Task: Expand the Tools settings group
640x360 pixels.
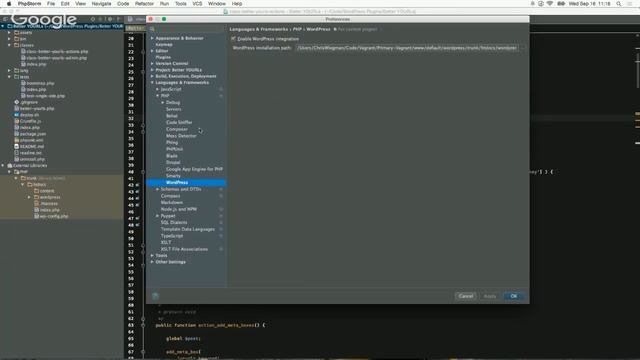Action: [x=152, y=256]
